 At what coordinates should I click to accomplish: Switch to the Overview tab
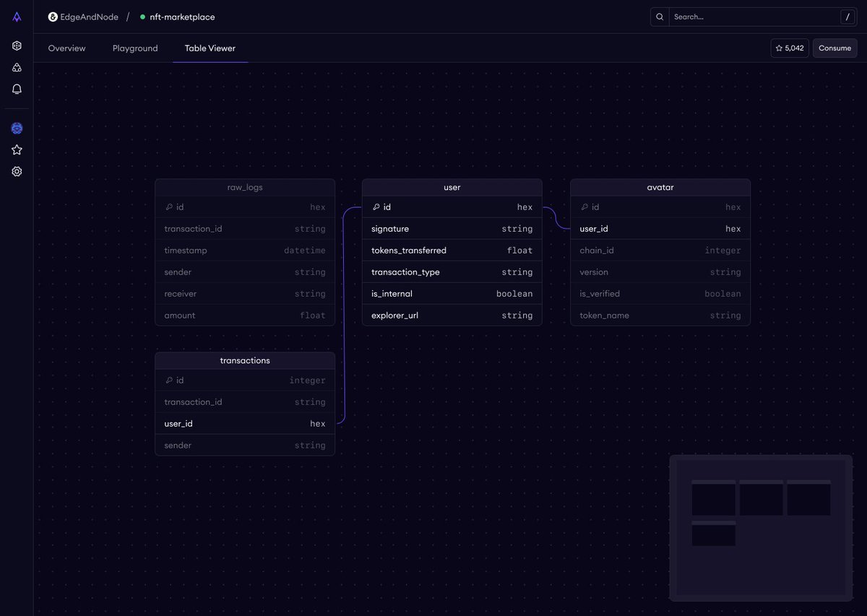coord(66,48)
